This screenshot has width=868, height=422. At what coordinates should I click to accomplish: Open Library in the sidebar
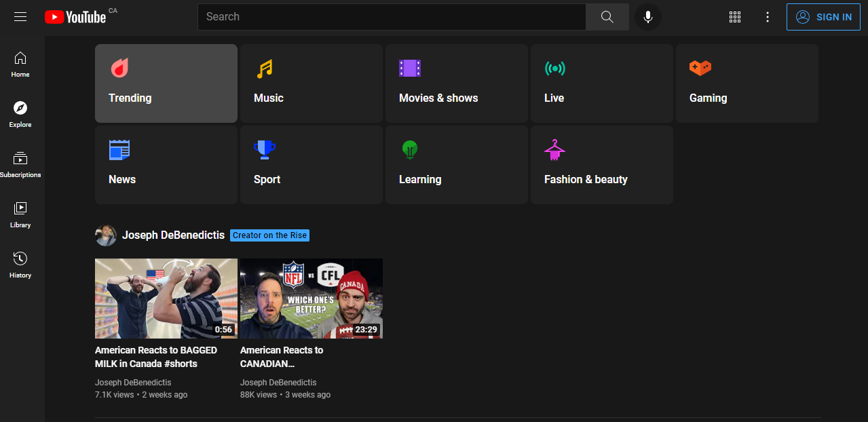pos(20,215)
